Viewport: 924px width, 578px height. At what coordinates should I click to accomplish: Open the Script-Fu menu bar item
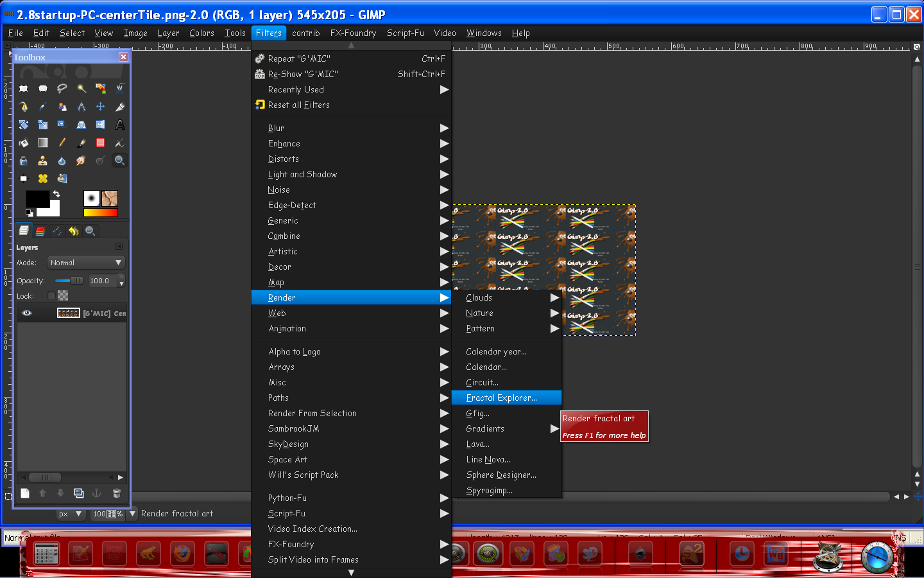(405, 33)
